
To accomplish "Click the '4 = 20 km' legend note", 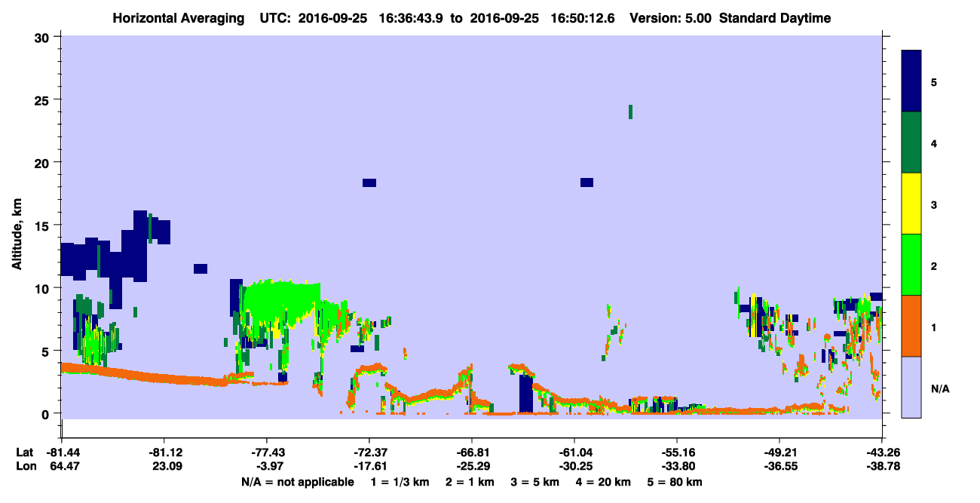I will tap(603, 482).
